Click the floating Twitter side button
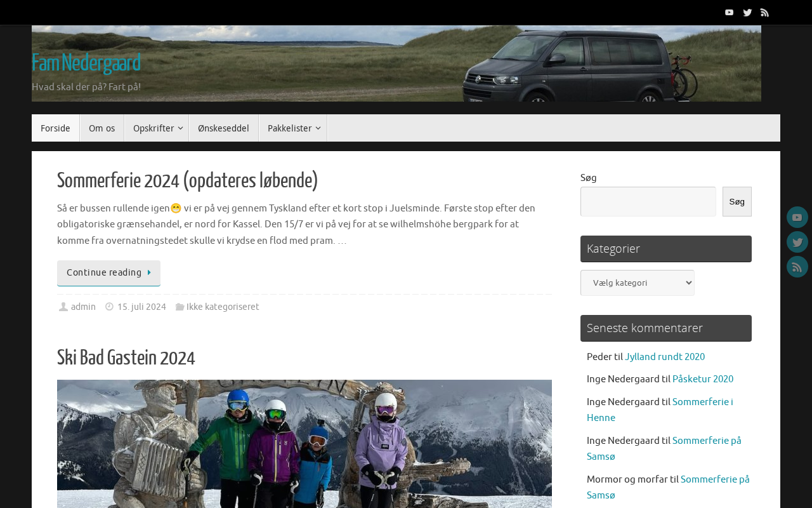 pos(797,242)
